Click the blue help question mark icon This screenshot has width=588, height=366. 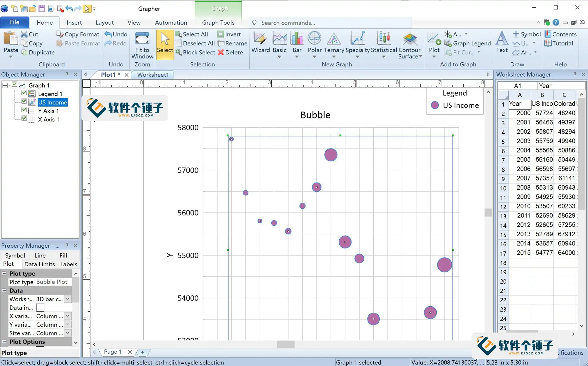tap(556, 22)
